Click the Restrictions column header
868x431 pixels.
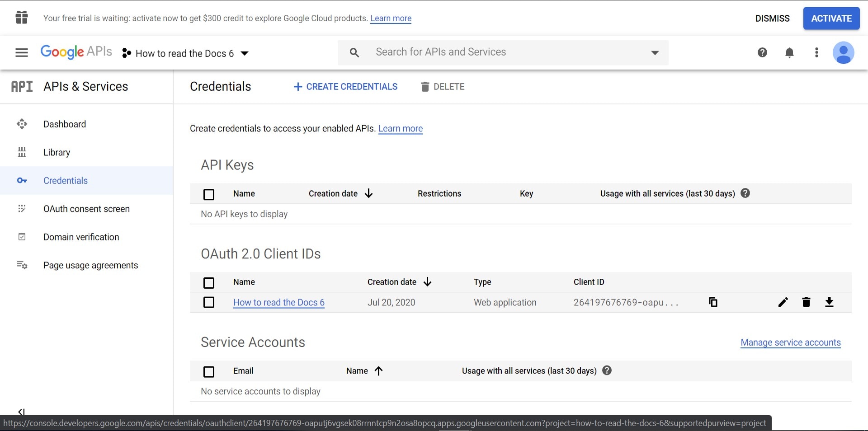pos(439,193)
